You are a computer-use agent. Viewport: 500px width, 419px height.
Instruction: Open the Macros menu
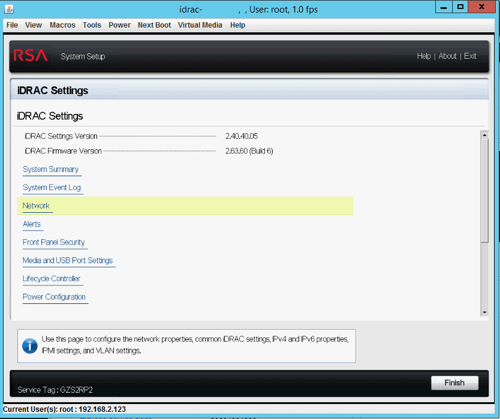click(62, 25)
